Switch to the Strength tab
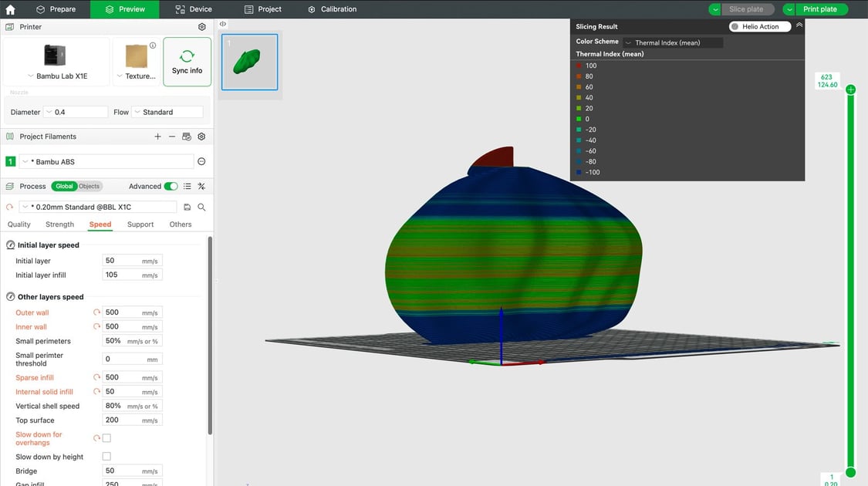 [x=59, y=224]
